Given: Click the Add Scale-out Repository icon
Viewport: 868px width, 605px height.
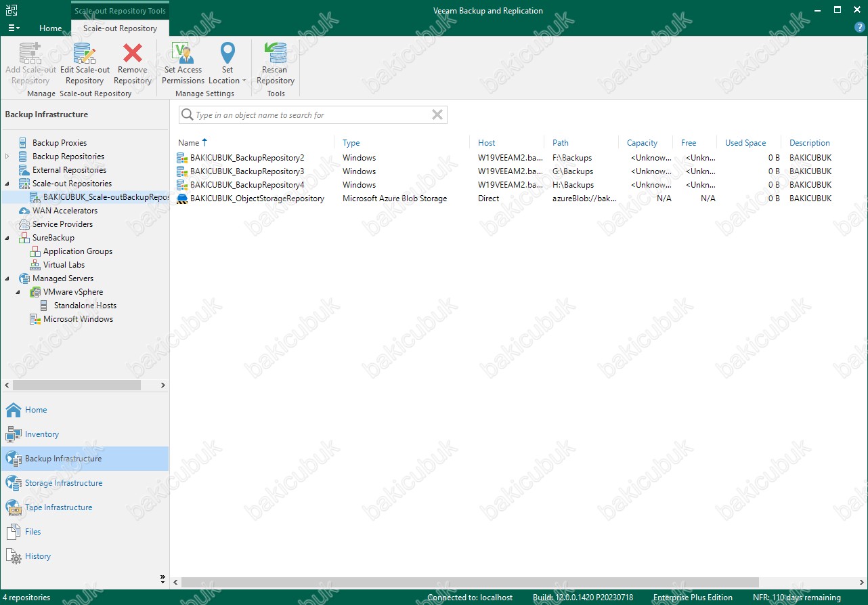Looking at the screenshot, I should (30, 52).
